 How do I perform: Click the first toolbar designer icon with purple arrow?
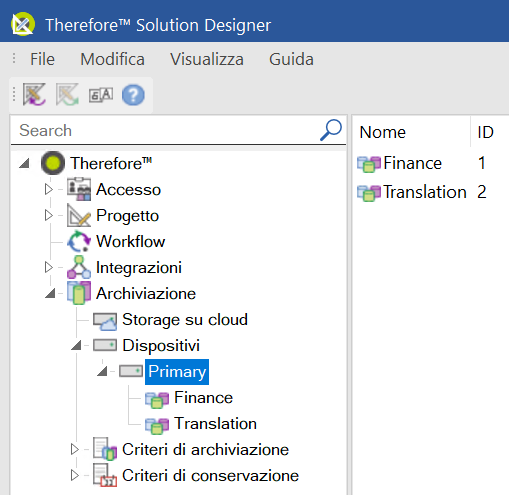[34, 95]
